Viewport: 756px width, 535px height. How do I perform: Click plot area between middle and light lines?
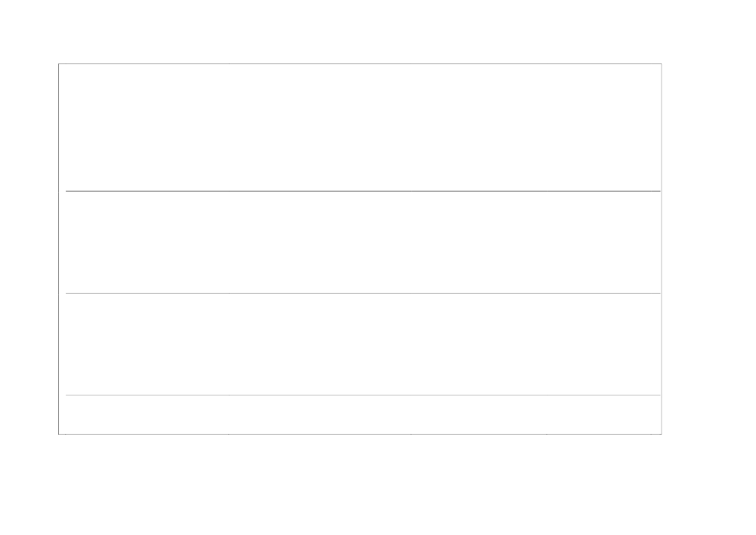(363, 344)
